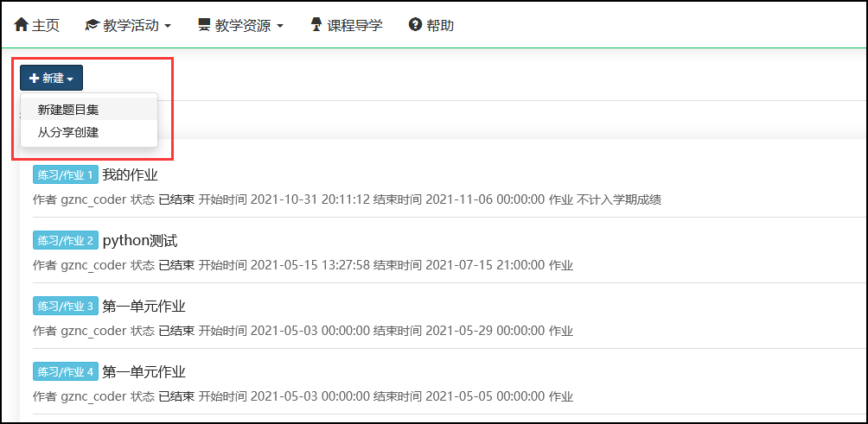The width and height of the screenshot is (868, 424).
Task: Expand the 教学活动 dropdown caret
Action: pos(168,26)
